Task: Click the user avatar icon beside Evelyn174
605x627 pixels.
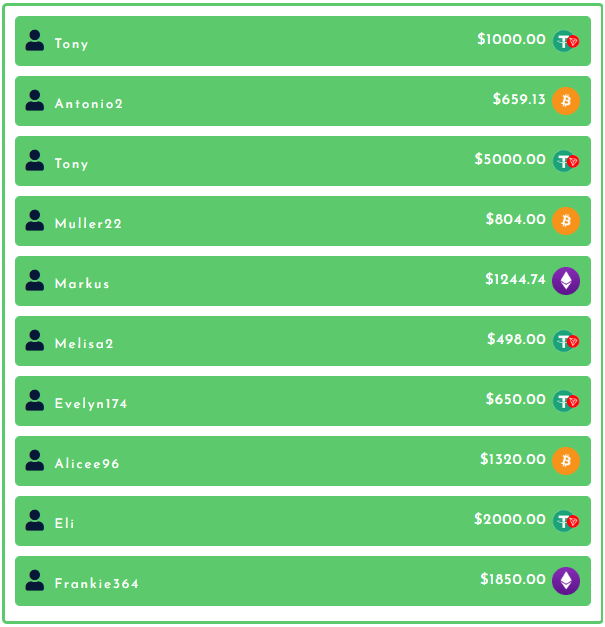Action: [x=35, y=400]
